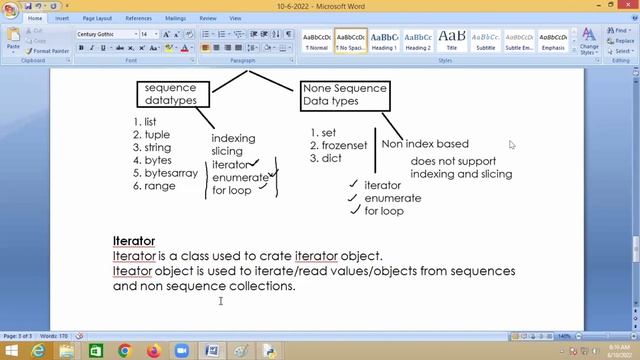Viewport: 640px width, 360px height.
Task: Align text left
Action: 205,48
